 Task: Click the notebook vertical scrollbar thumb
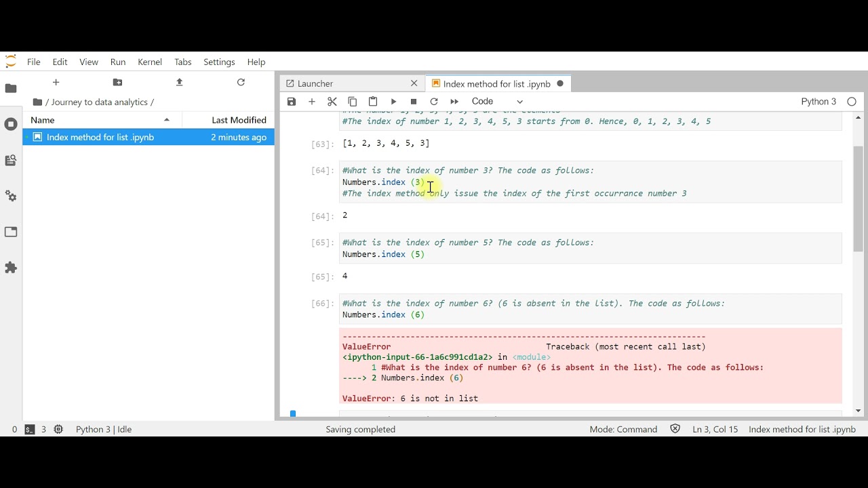coord(858,199)
